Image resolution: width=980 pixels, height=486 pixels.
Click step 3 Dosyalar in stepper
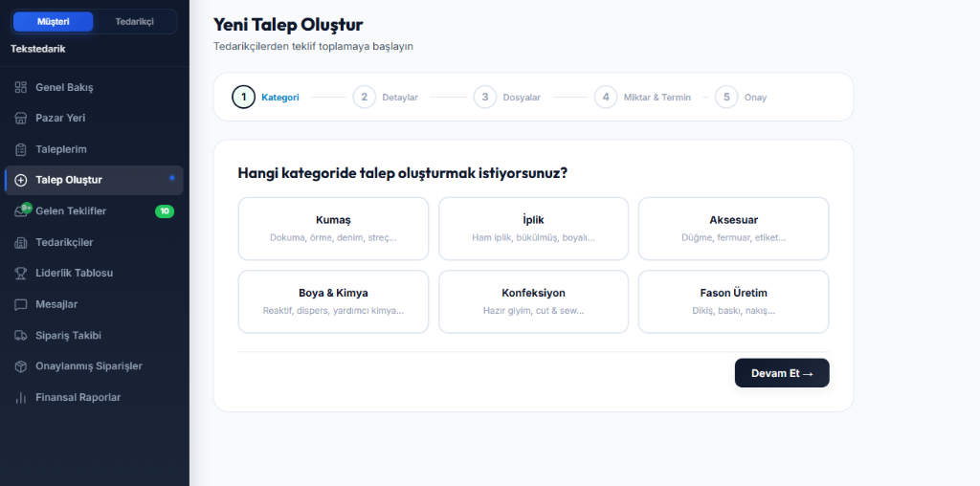(x=507, y=97)
